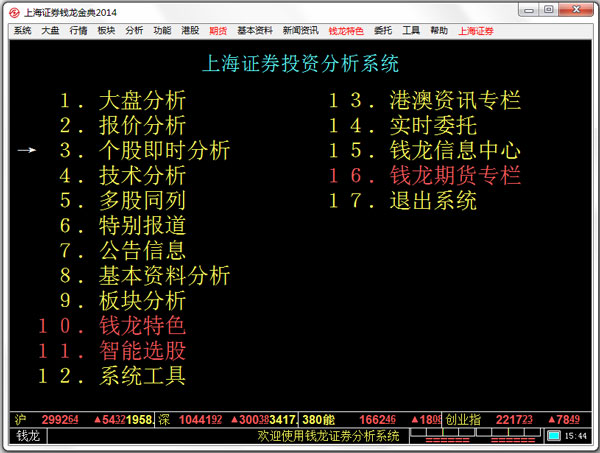Click the cyan monitor icon in status bar
The image size is (600, 453).
[554, 436]
